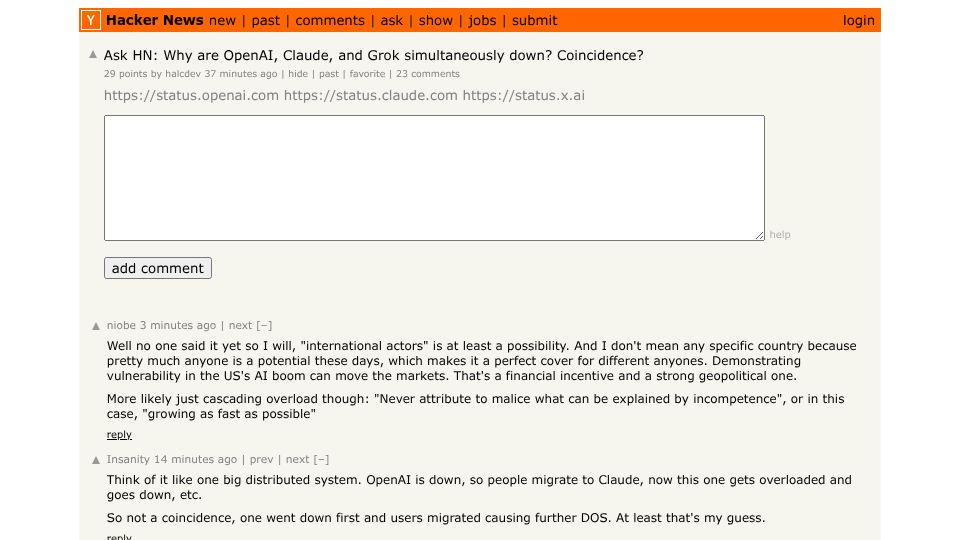This screenshot has height=540, width=960.
Task: Jump to next from niobe's comment
Action: pos(240,325)
